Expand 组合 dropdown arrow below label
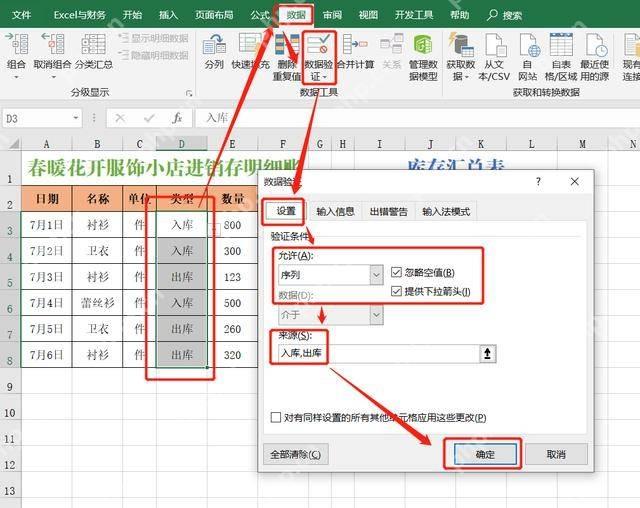 [x=17, y=77]
